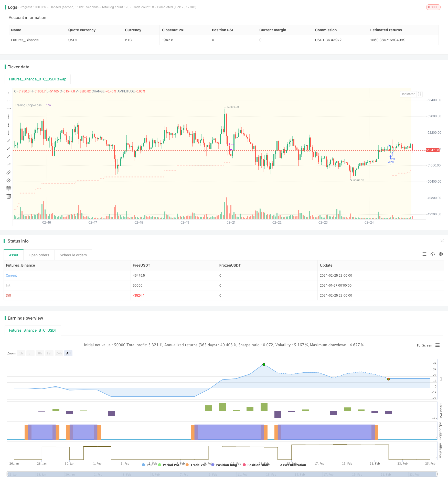This screenshot has width=448, height=484.
Task: Toggle the Position long legend series
Action: point(224,465)
